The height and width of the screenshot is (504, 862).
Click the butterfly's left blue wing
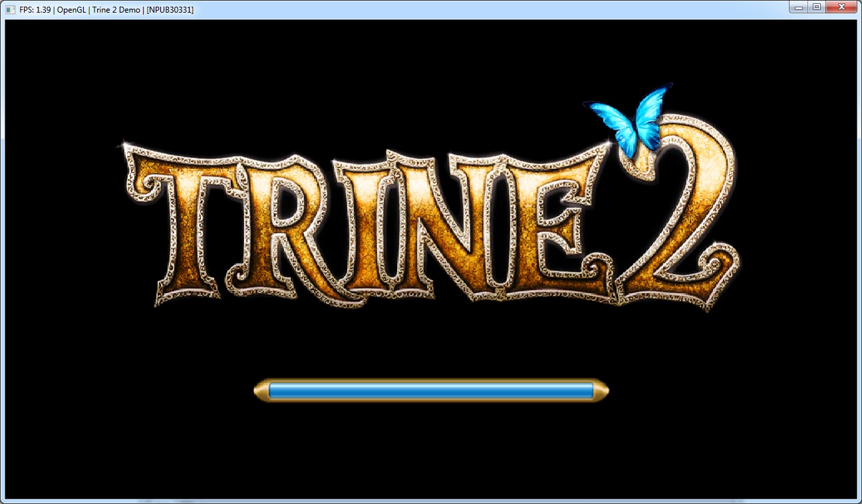click(611, 118)
